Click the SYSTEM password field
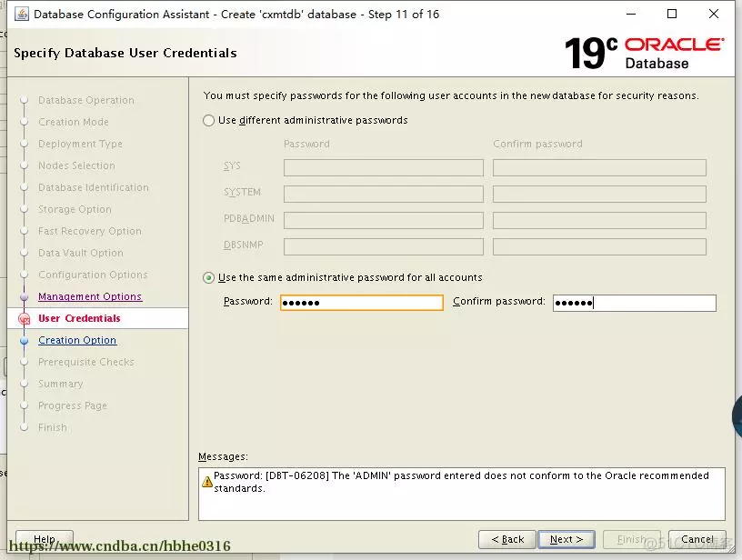This screenshot has width=742, height=560. pyautogui.click(x=384, y=194)
